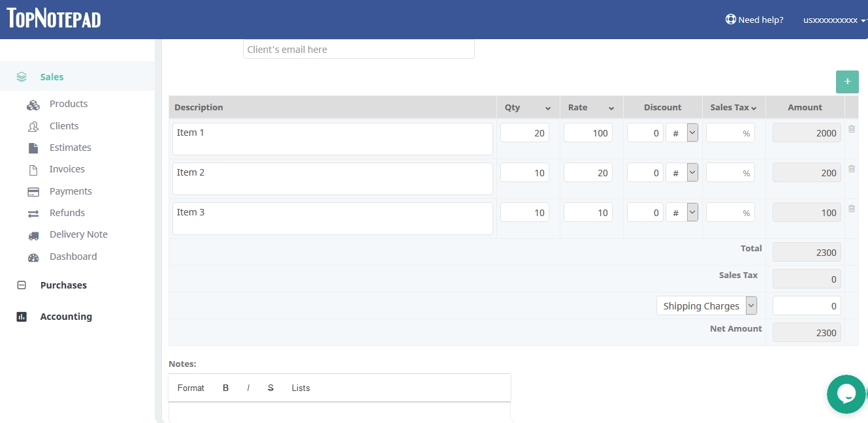
Task: Open the Accounting section
Action: point(66,317)
